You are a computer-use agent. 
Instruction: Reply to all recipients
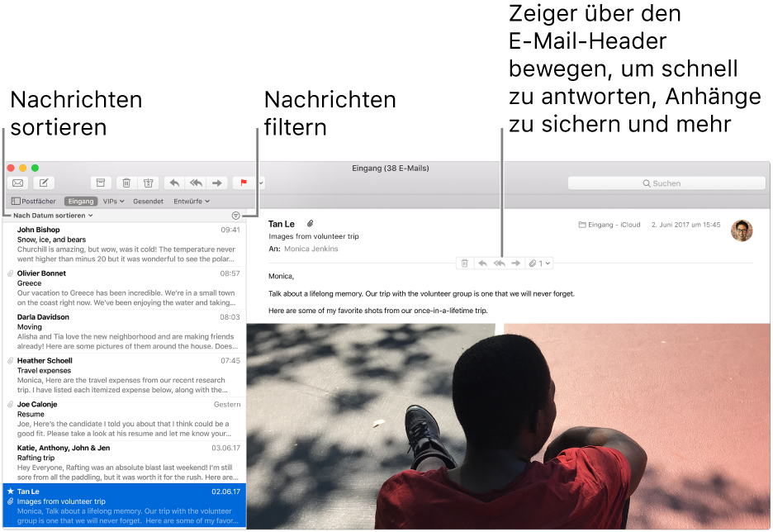point(196,183)
